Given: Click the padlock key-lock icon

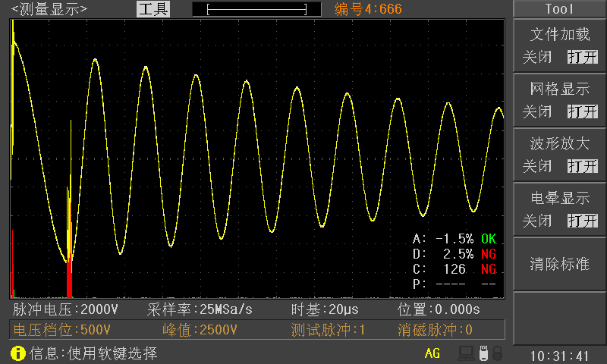Looking at the screenshot, I should point(497,353).
